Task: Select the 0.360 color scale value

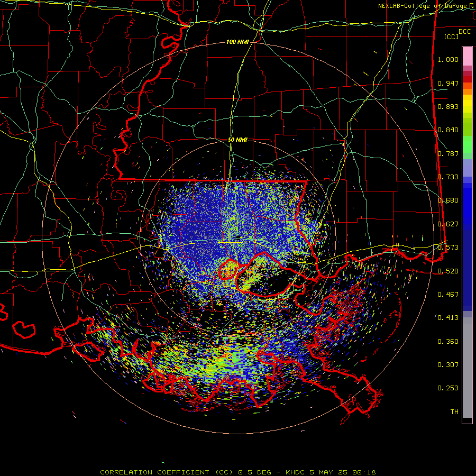Action: click(x=448, y=342)
